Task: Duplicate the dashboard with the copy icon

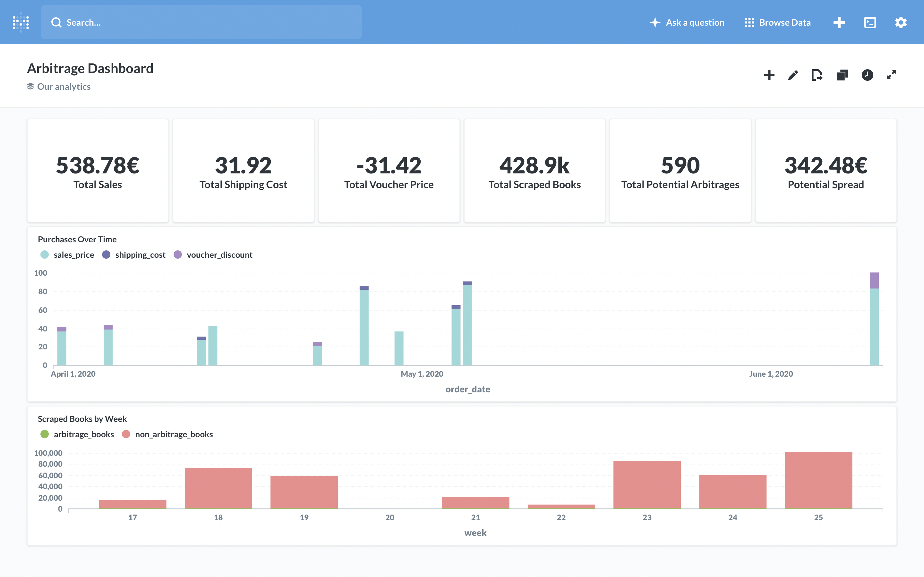Action: [x=842, y=75]
